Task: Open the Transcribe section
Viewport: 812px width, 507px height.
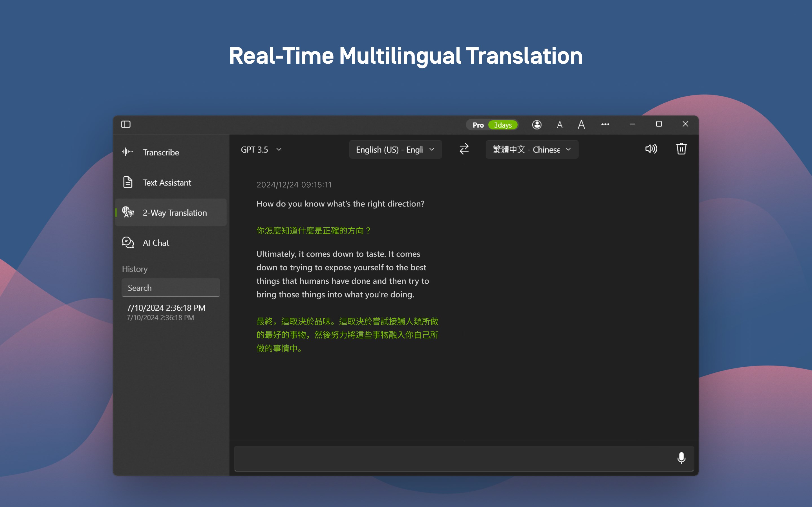Action: tap(161, 152)
